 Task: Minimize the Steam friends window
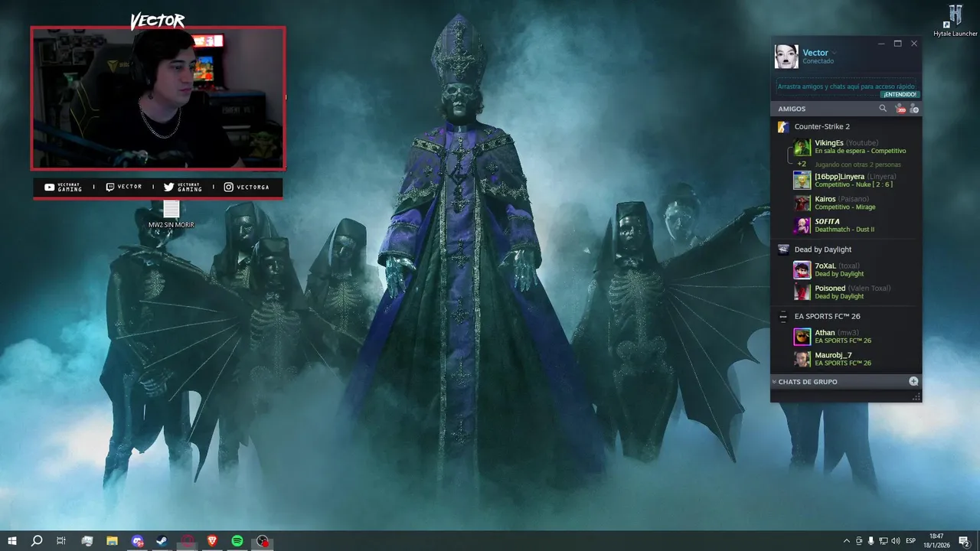tap(882, 44)
